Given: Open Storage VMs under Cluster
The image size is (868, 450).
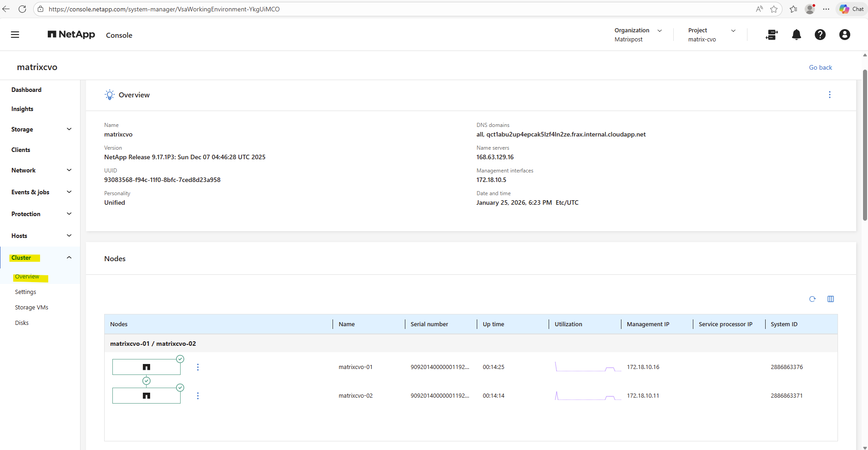Looking at the screenshot, I should pyautogui.click(x=31, y=308).
